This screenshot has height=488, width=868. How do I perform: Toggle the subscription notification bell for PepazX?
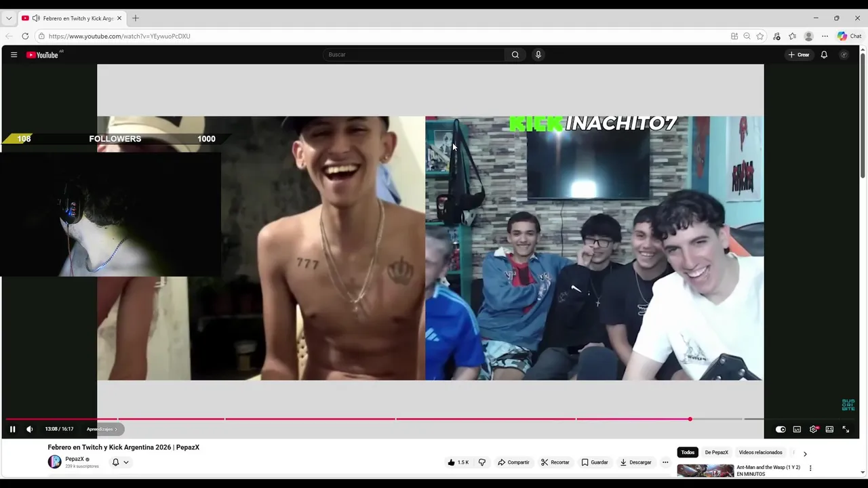coord(115,462)
